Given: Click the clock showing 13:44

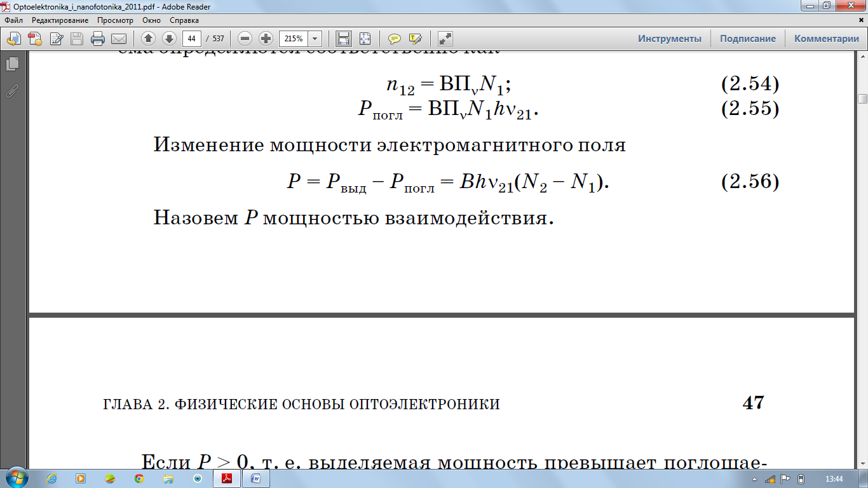Looking at the screenshot, I should tap(833, 478).
